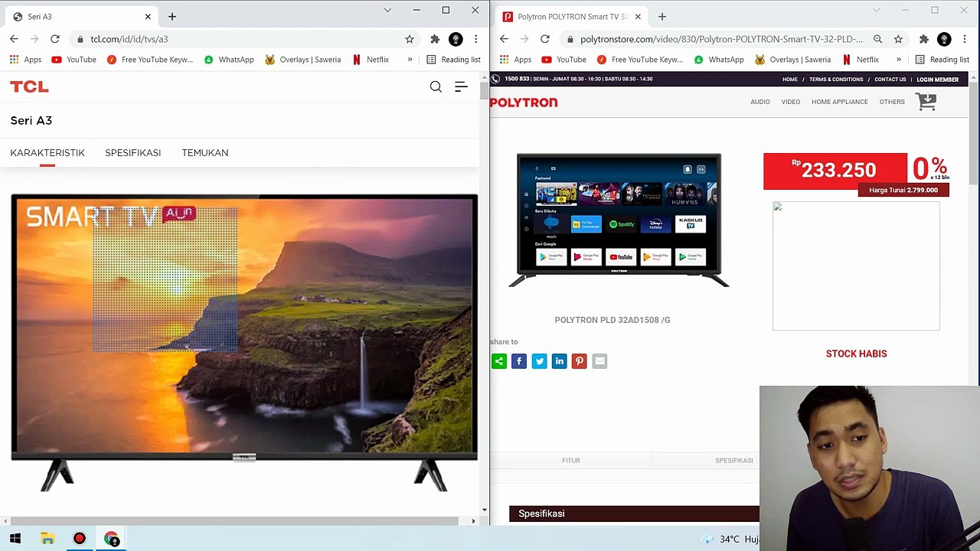Click the zoom magnifier in Polytron address bar
This screenshot has height=551, width=980.
pos(878,39)
